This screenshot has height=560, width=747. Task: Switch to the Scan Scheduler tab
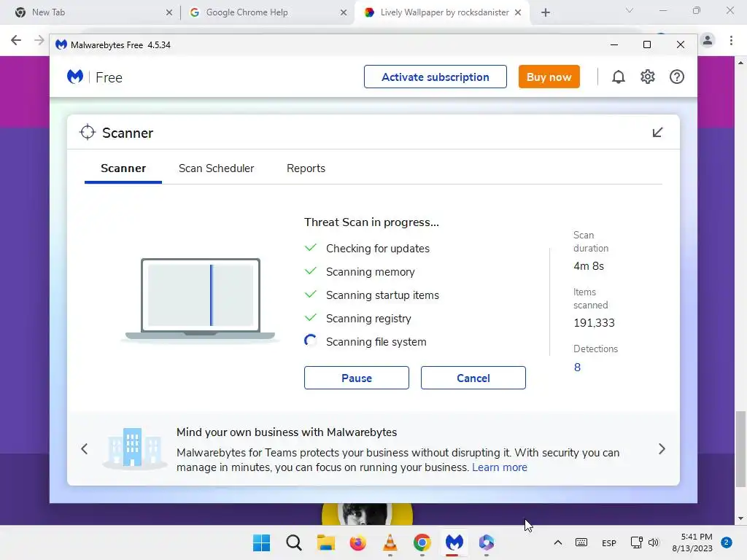click(x=216, y=168)
